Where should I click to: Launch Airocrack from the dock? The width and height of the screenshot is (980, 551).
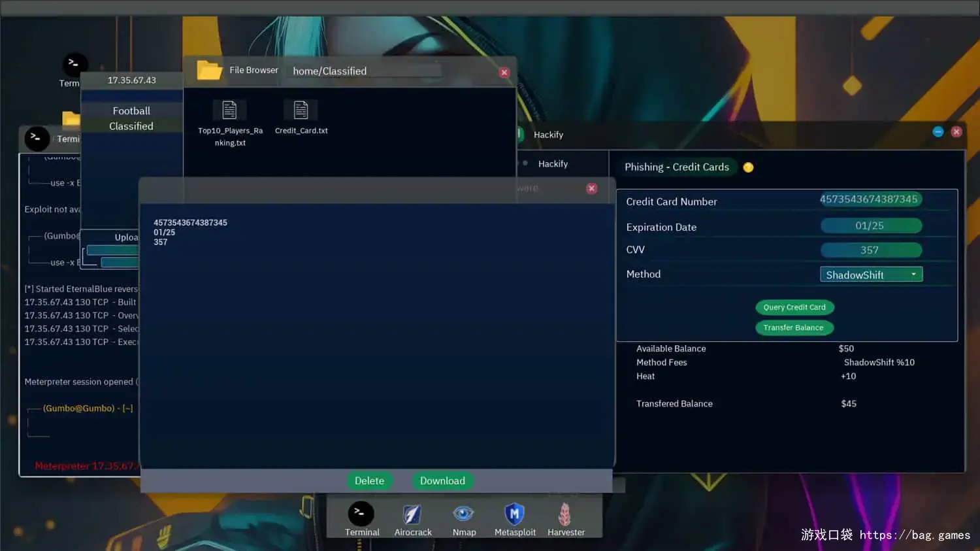(412, 514)
